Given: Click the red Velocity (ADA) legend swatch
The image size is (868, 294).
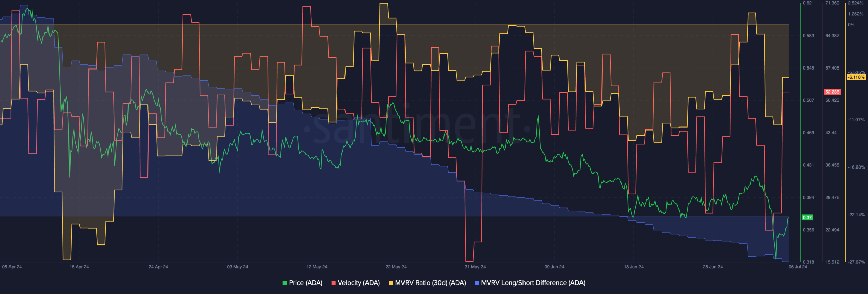Looking at the screenshot, I should pyautogui.click(x=333, y=283).
